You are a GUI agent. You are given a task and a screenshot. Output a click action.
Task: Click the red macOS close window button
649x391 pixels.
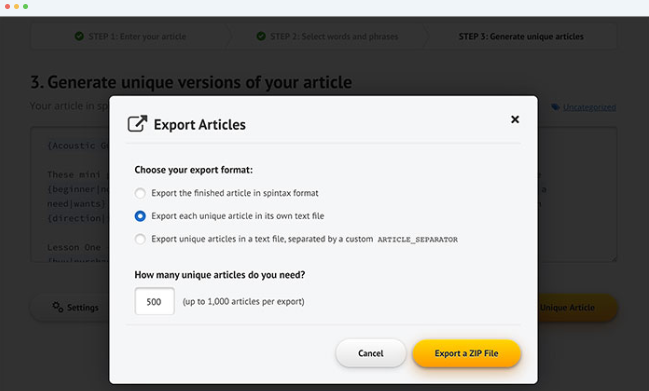pos(7,6)
